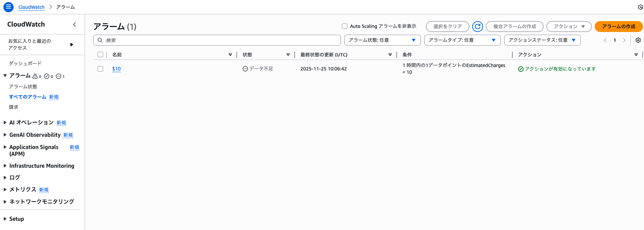Click the CloudWatch sidebar title
The height and width of the screenshot is (230, 644).
coord(26,24)
